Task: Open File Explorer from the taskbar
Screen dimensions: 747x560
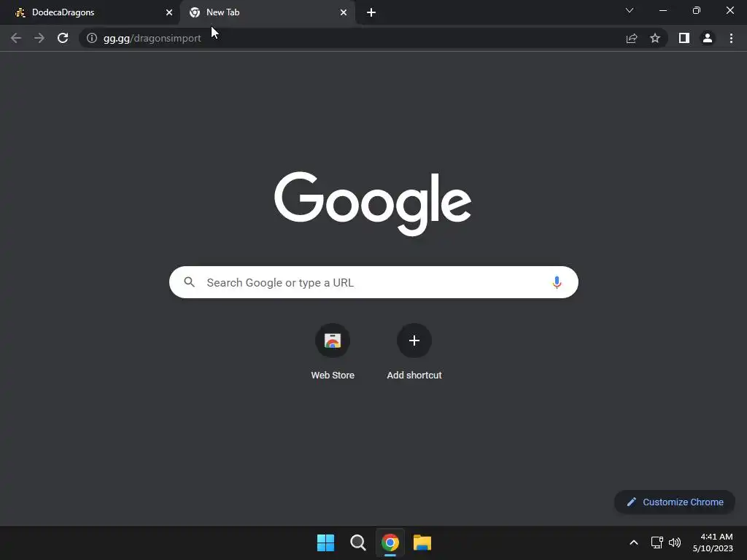Action: tap(422, 542)
